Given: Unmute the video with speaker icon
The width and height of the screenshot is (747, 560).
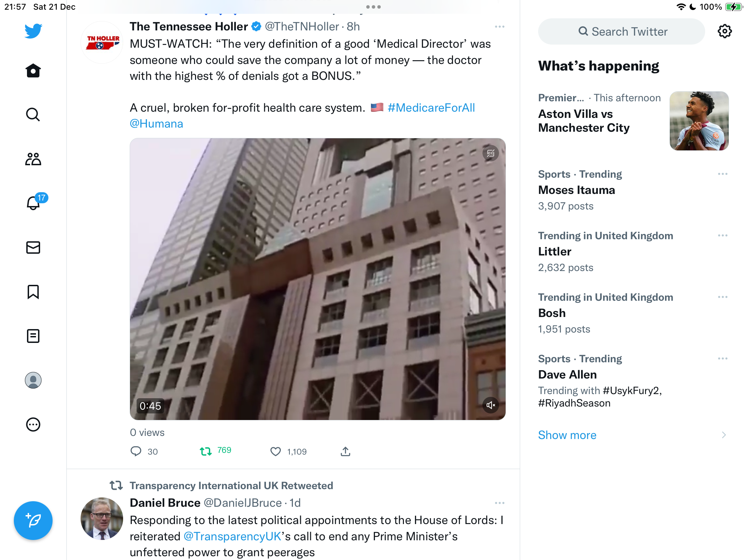Looking at the screenshot, I should (490, 405).
